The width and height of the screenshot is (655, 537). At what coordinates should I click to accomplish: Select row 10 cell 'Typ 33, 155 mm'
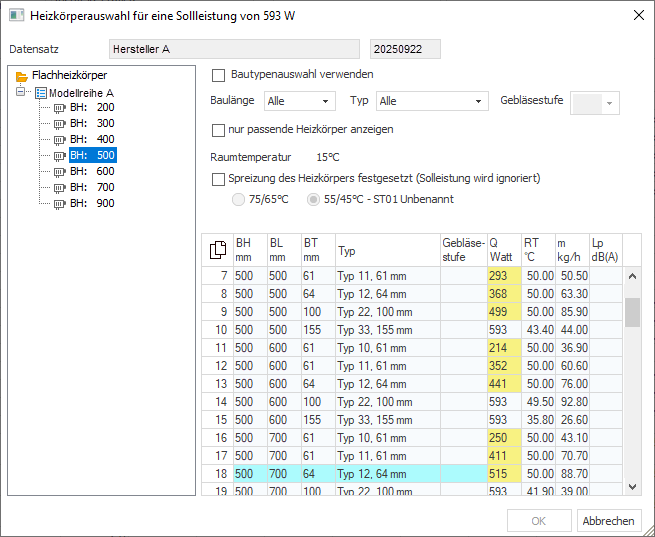pyautogui.click(x=388, y=330)
